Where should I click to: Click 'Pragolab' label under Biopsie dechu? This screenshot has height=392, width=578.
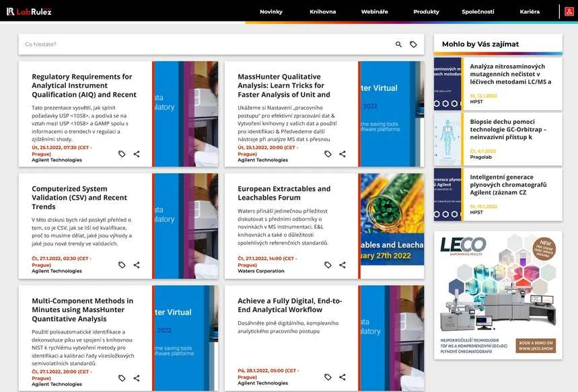(480, 157)
